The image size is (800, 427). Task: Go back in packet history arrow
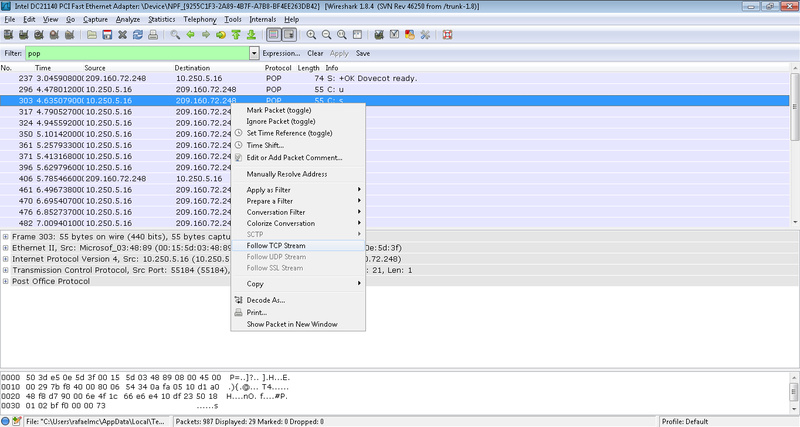(190, 35)
